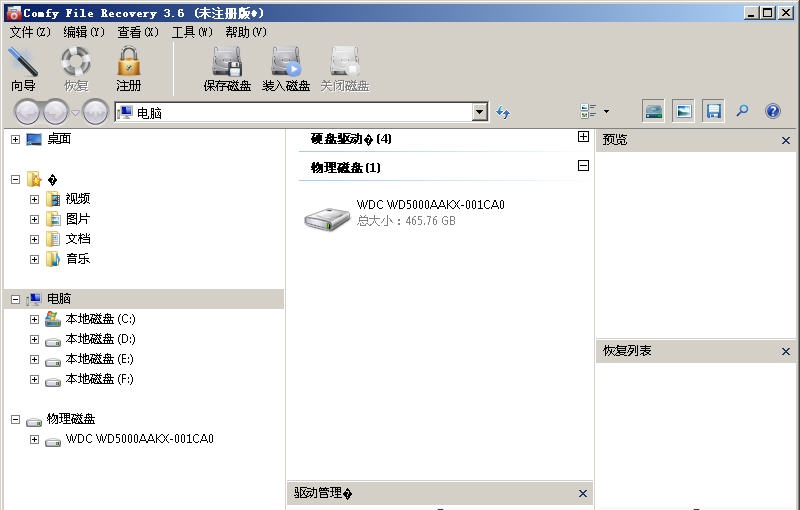Toggle the drive manager panel icon
This screenshot has width=800, height=510.
pos(654,111)
